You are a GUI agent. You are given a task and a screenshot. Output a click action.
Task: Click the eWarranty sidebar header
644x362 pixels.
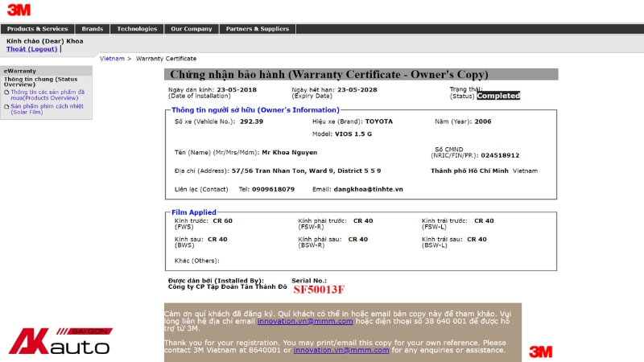pos(20,71)
